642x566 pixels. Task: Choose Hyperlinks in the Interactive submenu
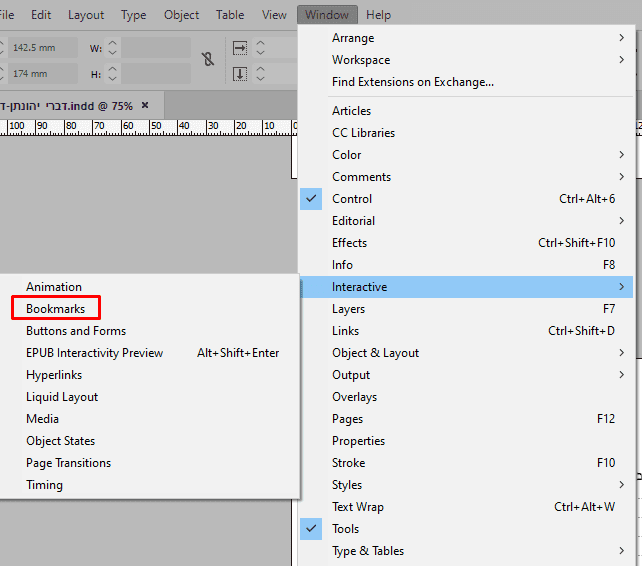click(x=150, y=375)
